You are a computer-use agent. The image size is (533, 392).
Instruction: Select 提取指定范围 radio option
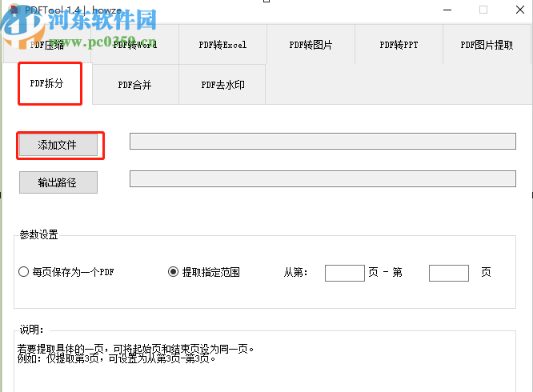pos(204,272)
